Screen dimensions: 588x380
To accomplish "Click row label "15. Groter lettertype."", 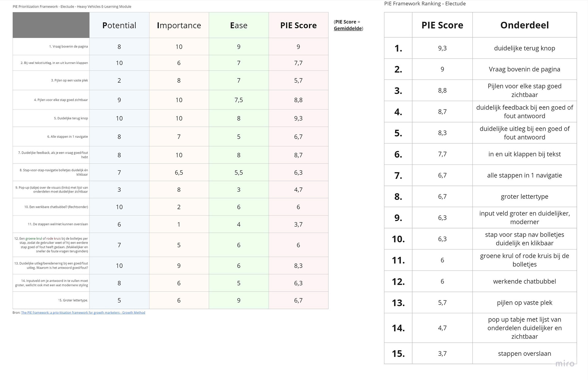I will [x=73, y=300].
